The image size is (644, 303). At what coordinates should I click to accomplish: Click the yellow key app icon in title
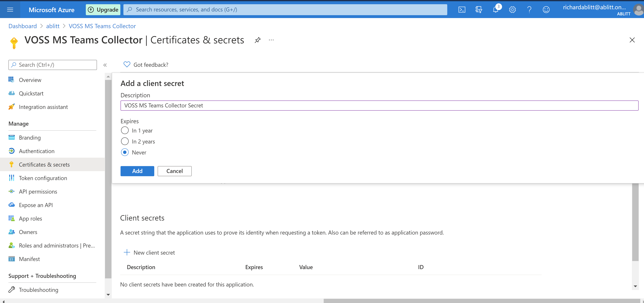tap(14, 43)
